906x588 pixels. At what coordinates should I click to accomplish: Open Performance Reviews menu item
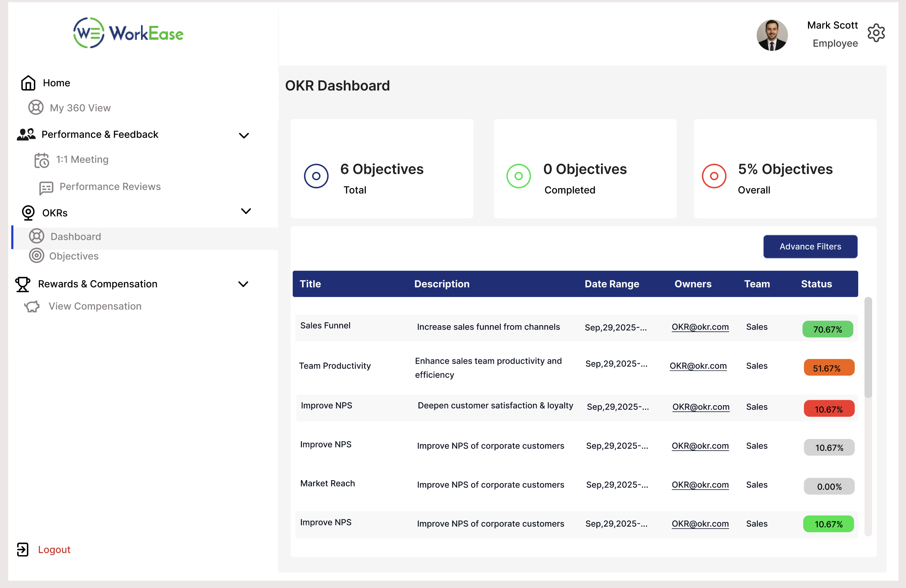pyautogui.click(x=110, y=186)
